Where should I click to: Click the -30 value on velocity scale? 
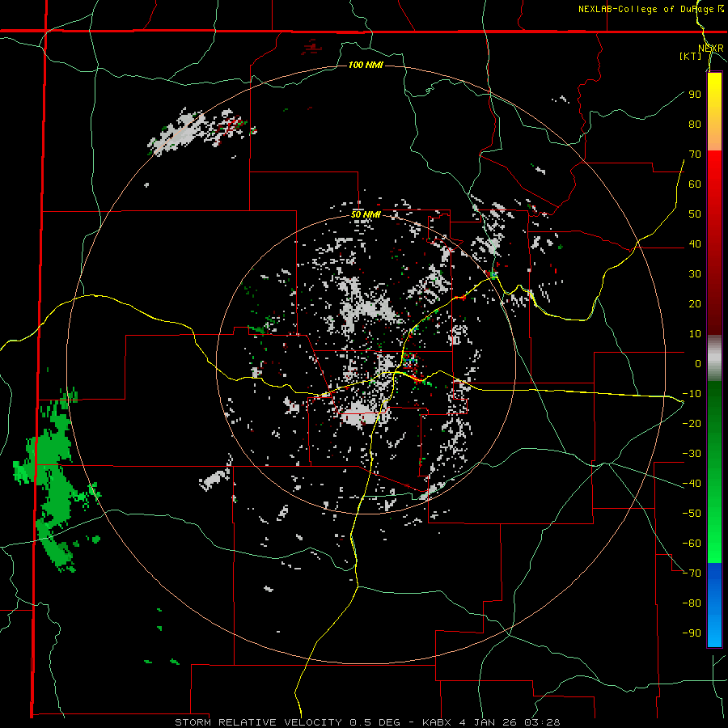point(692,454)
